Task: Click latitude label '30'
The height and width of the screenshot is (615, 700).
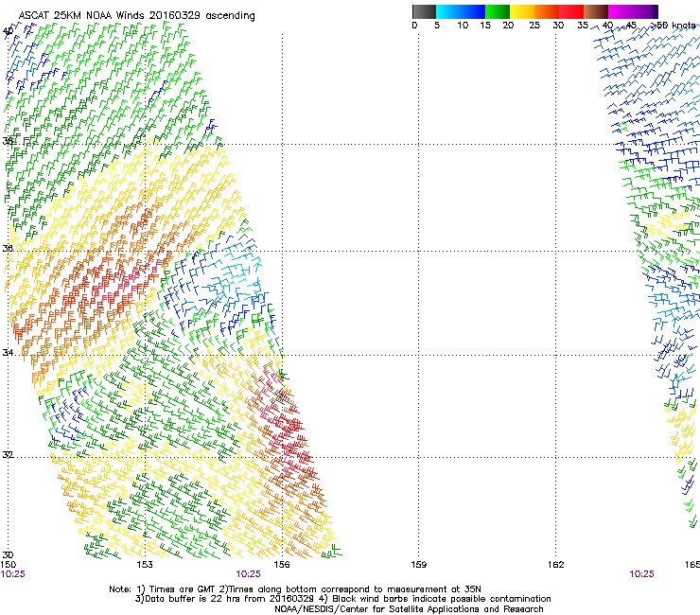Action: pyautogui.click(x=8, y=555)
